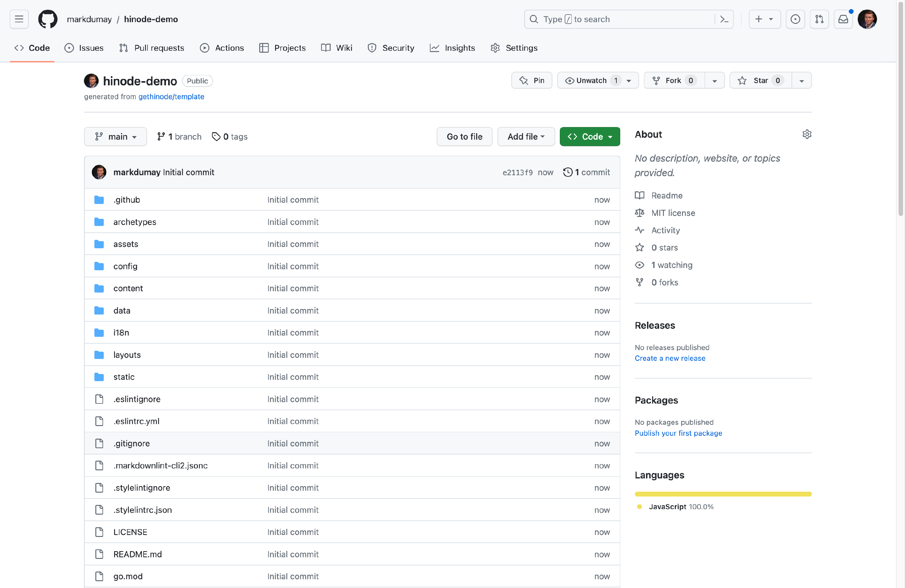905x588 pixels.
Task: Open the command palette icon
Action: click(x=724, y=19)
